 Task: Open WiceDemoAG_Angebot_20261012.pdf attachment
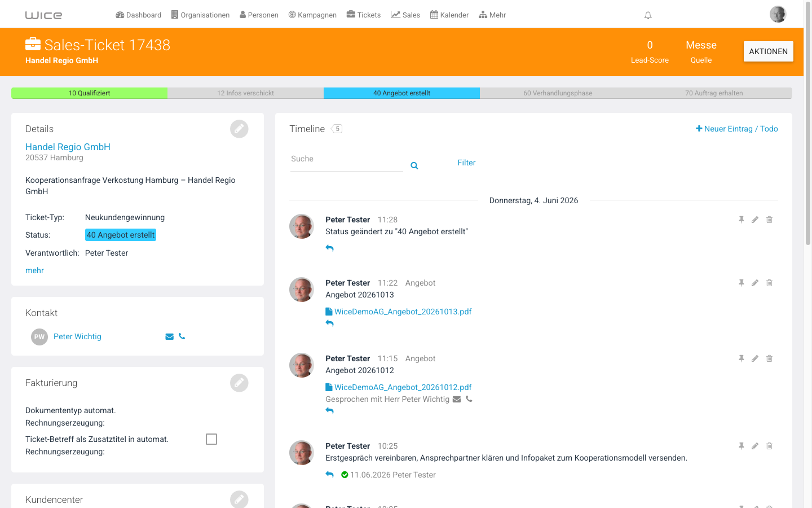pyautogui.click(x=399, y=387)
